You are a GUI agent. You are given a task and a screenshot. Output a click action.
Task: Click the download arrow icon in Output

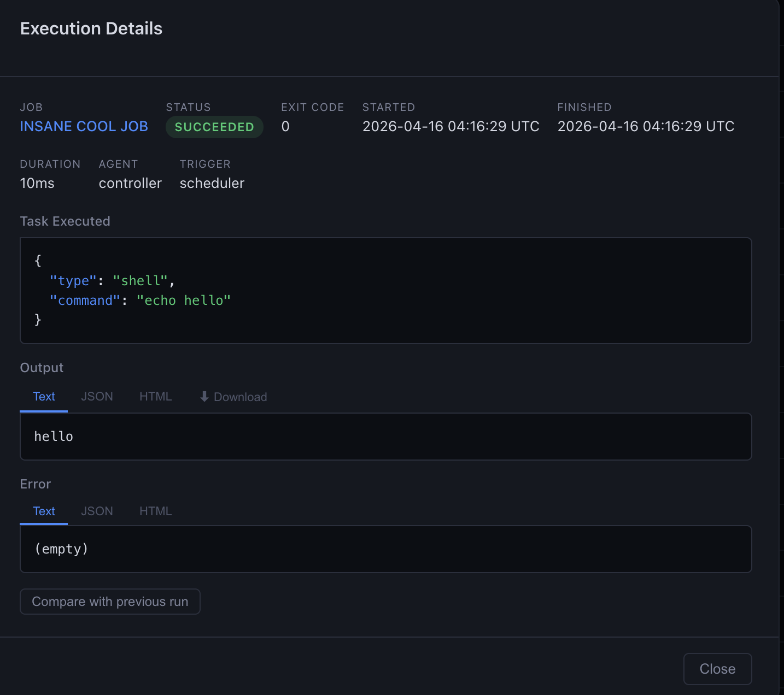[204, 397]
